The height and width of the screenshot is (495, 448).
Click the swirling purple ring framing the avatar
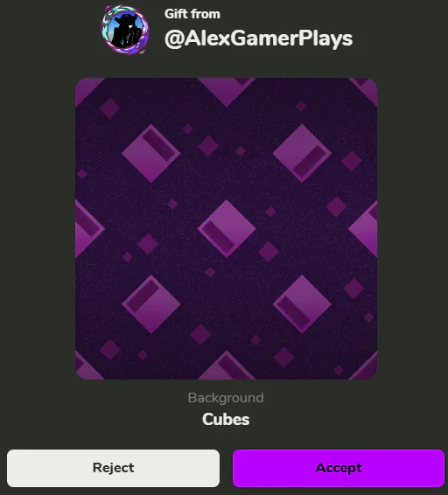pos(143,39)
